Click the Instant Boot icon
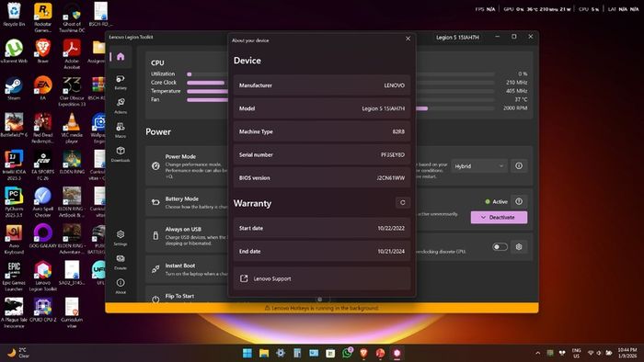The image size is (644, 362). tap(155, 269)
